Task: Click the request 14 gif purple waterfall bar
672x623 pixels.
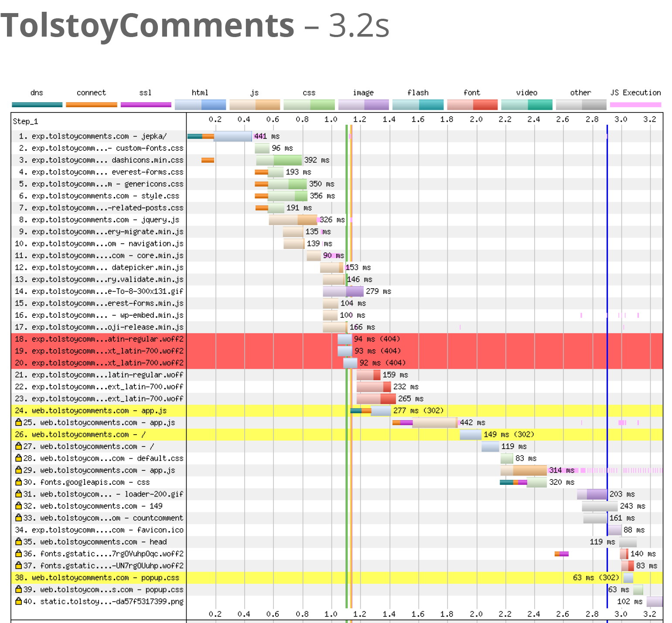Action: (x=343, y=291)
